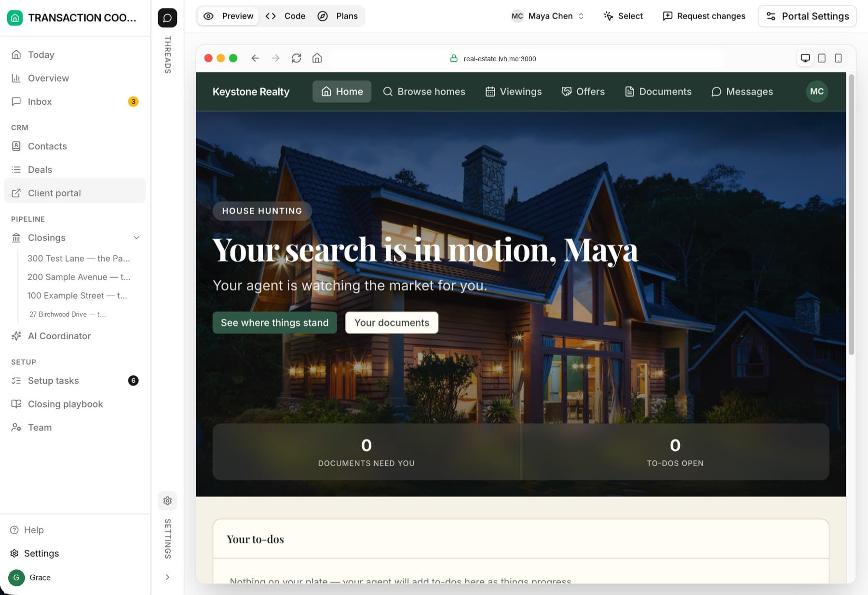Open Deals under CRM
Viewport: 868px width, 595px height.
75,169
